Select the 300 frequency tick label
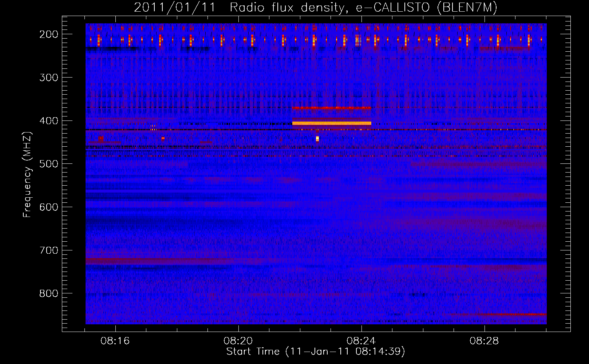 (x=49, y=78)
